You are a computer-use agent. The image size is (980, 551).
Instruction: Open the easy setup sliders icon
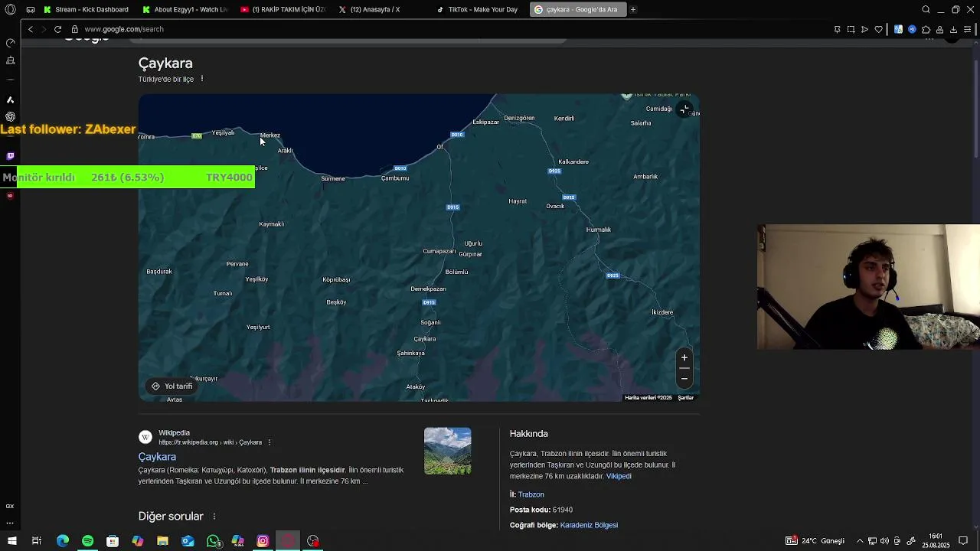point(968,29)
